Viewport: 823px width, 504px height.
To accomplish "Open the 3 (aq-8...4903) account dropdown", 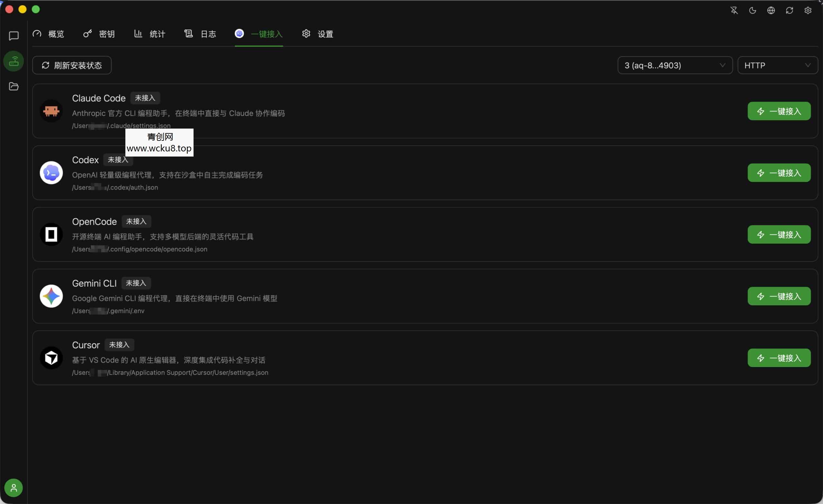I will (674, 65).
